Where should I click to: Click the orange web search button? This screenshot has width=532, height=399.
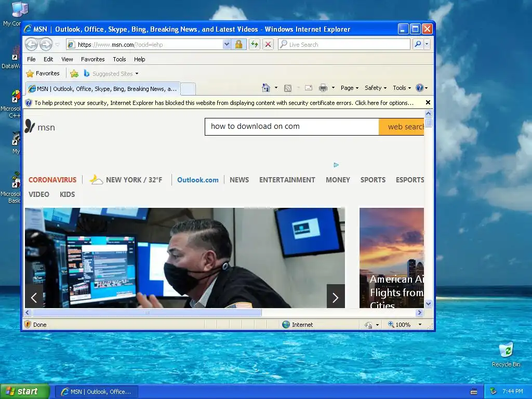pos(402,127)
